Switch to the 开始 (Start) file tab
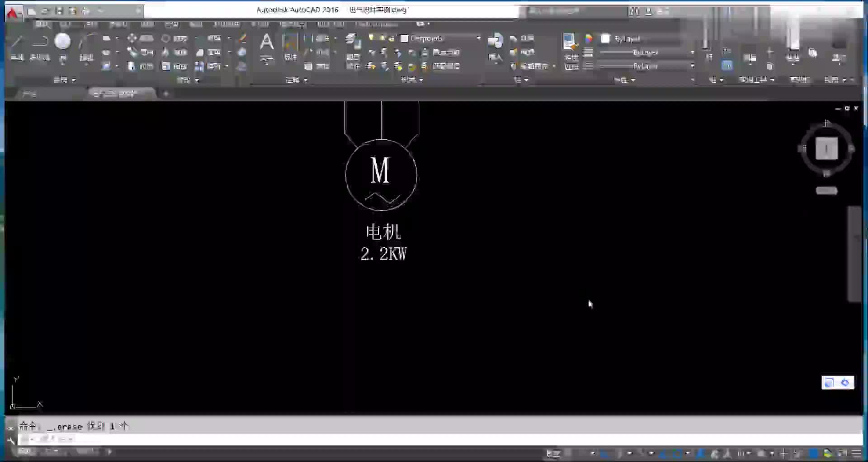Image resolution: width=868 pixels, height=462 pixels. click(29, 94)
